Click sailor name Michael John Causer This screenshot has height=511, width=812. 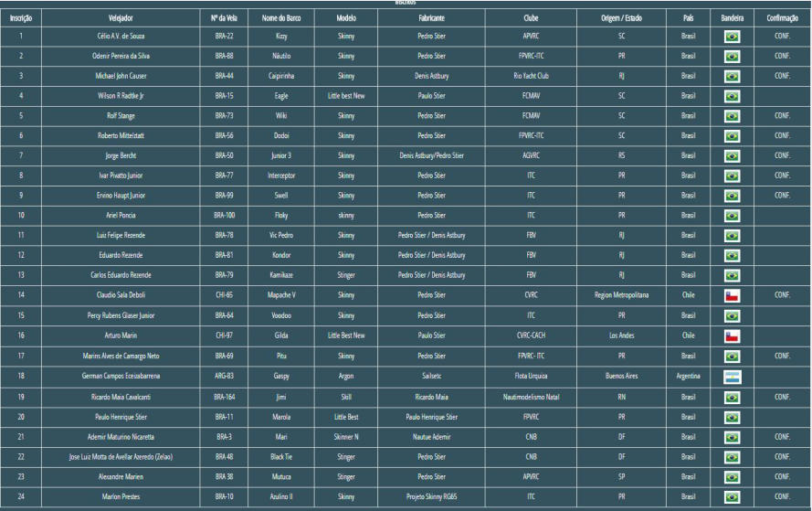[121, 76]
